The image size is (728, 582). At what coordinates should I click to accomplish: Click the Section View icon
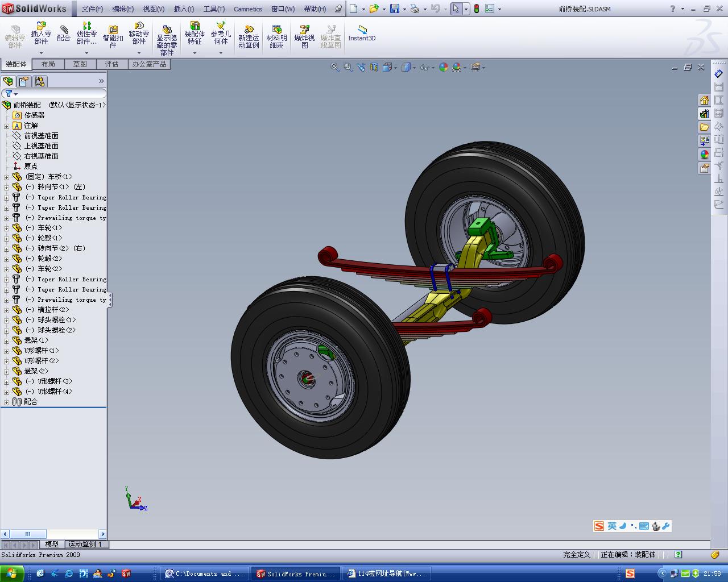point(374,67)
